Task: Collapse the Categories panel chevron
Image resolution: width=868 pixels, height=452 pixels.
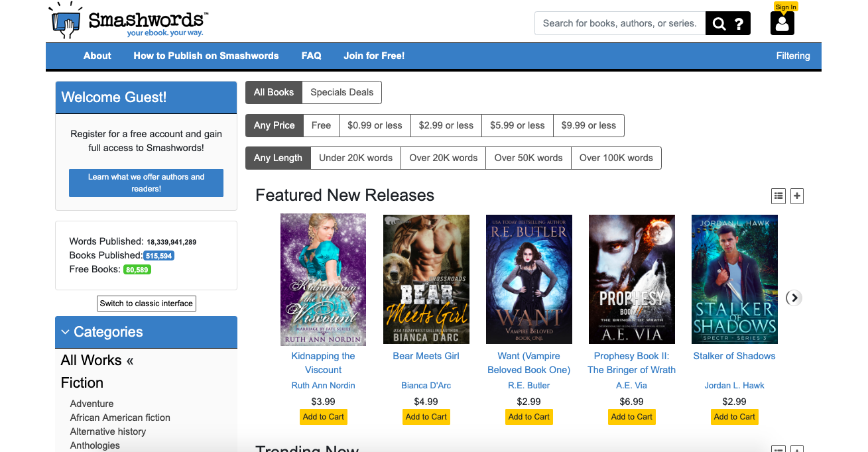Action: (x=65, y=332)
